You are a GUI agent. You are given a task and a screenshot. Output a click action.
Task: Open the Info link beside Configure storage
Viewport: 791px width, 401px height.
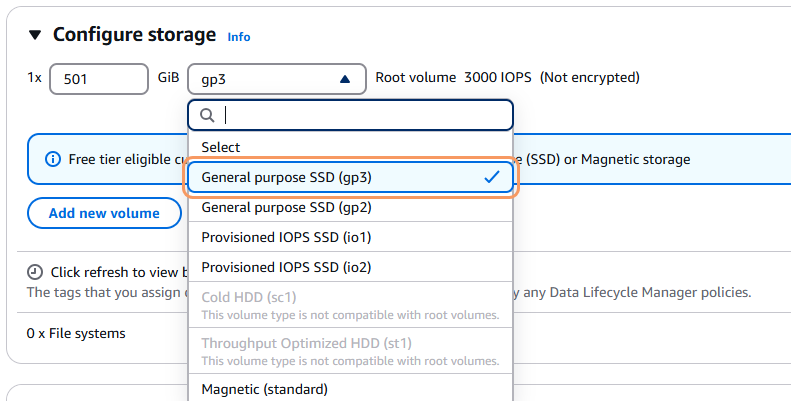(x=239, y=37)
